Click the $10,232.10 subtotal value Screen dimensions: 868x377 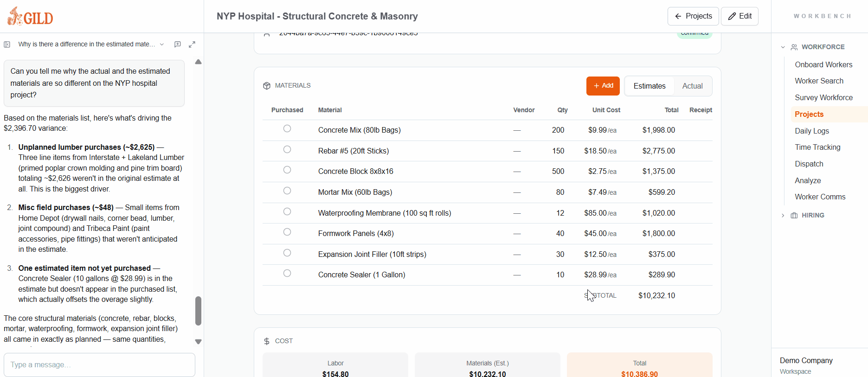coord(656,296)
